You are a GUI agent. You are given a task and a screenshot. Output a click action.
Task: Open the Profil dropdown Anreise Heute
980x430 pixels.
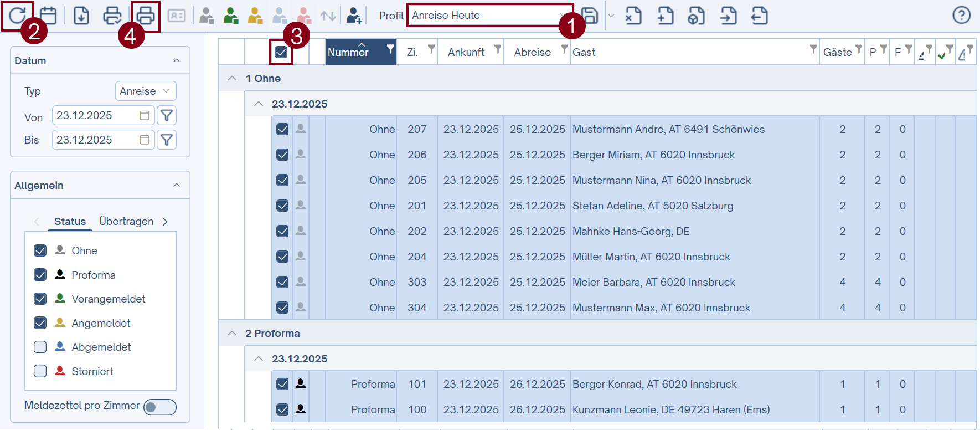[490, 16]
